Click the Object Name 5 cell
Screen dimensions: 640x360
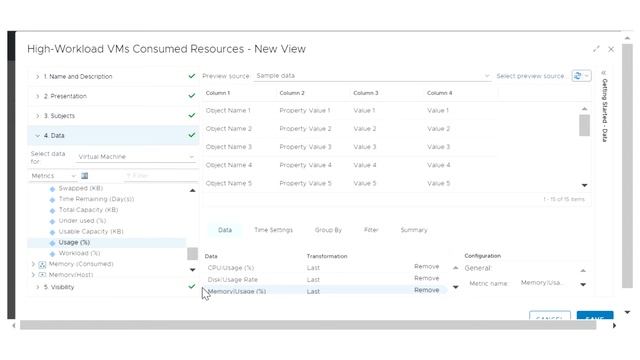(x=229, y=184)
